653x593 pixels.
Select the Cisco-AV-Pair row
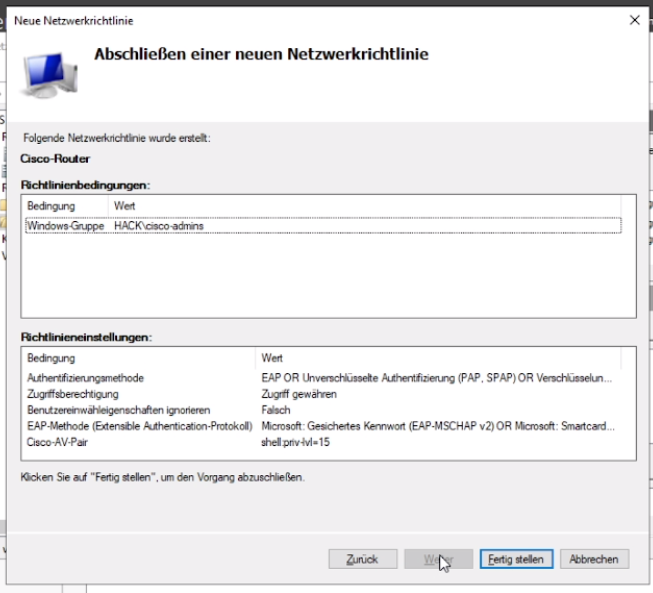tap(323, 442)
